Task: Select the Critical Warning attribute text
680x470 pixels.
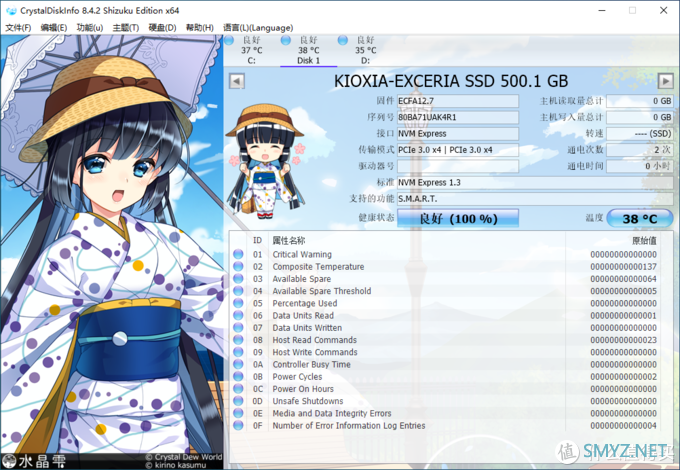Action: pyautogui.click(x=302, y=255)
